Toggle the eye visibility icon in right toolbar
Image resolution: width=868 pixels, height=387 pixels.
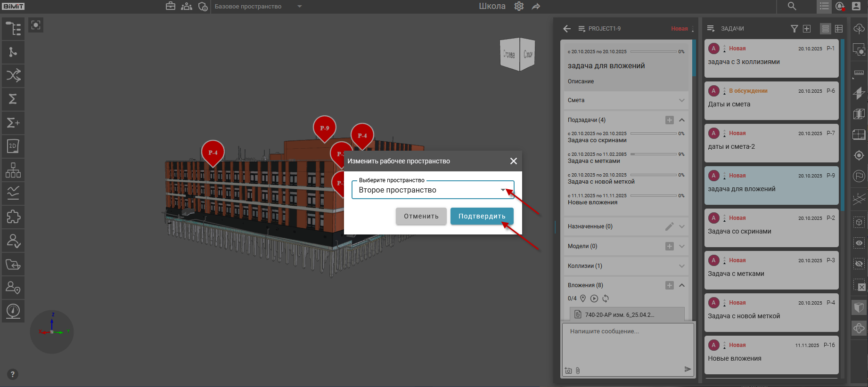point(859,243)
